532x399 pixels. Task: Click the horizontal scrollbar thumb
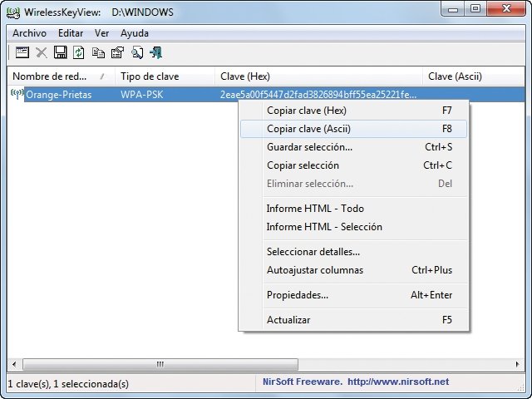[x=160, y=364]
